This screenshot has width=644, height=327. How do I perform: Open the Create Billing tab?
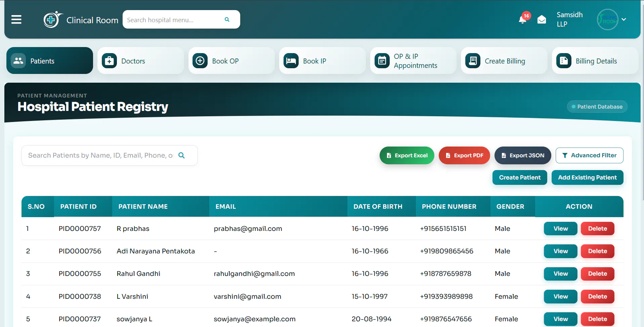[x=504, y=60]
